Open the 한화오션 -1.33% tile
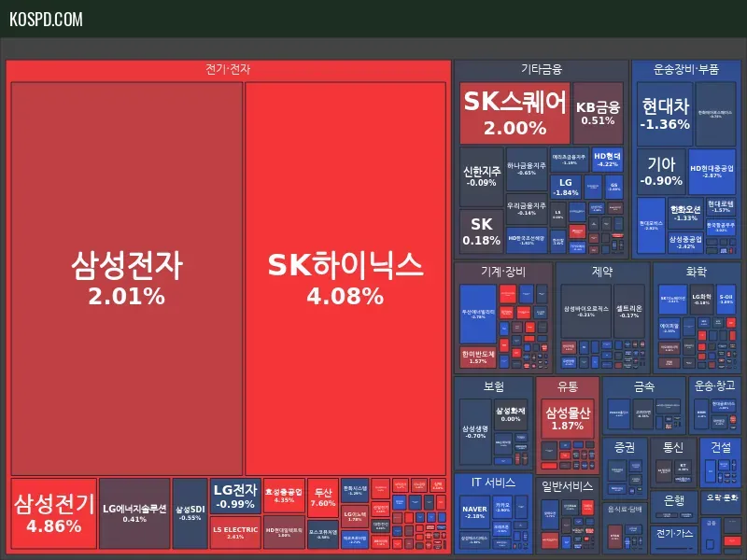The width and height of the screenshot is (747, 560). tap(685, 213)
